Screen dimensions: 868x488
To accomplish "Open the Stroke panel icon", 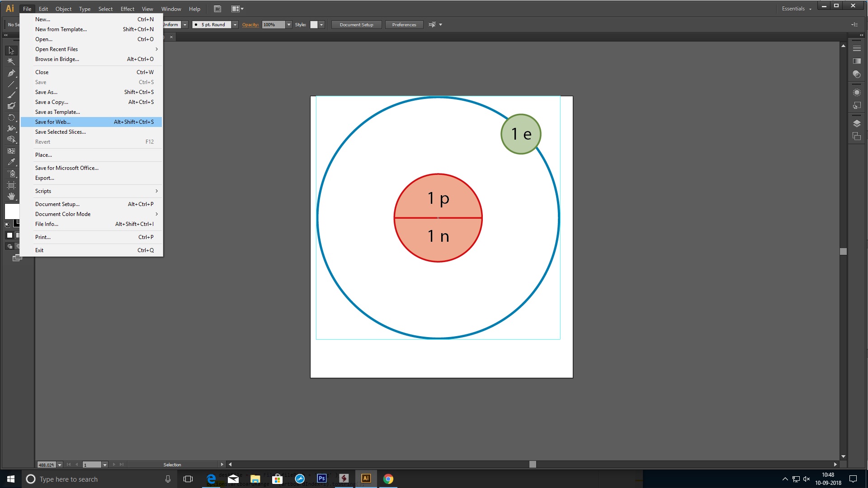I will [857, 48].
